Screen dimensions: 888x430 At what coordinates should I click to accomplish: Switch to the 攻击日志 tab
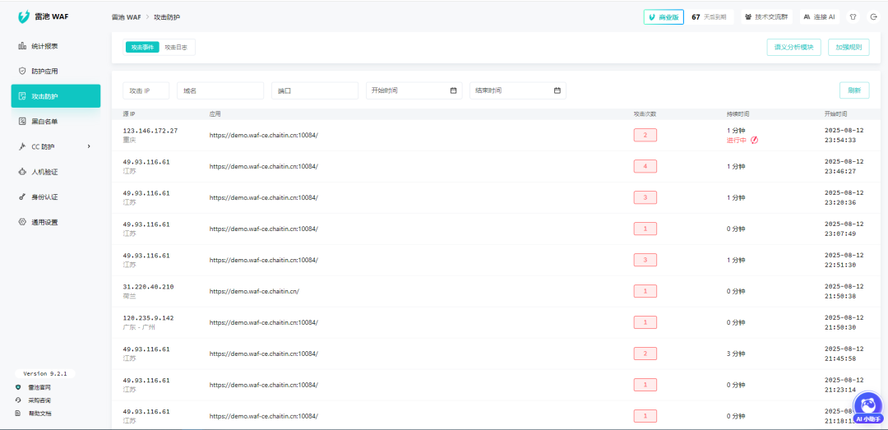[175, 47]
